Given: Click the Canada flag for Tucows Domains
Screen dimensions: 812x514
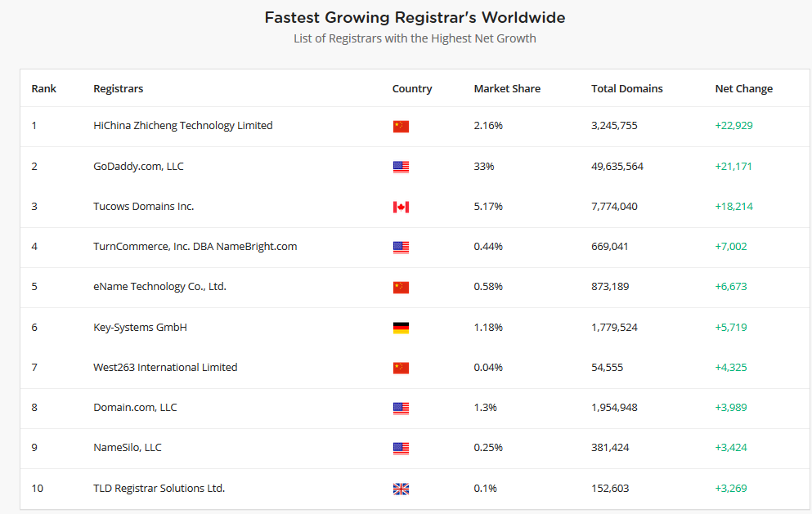Looking at the screenshot, I should (401, 207).
